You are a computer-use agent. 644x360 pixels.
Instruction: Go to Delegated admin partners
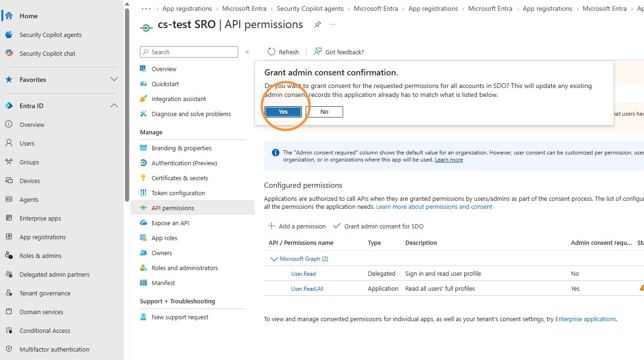[55, 274]
